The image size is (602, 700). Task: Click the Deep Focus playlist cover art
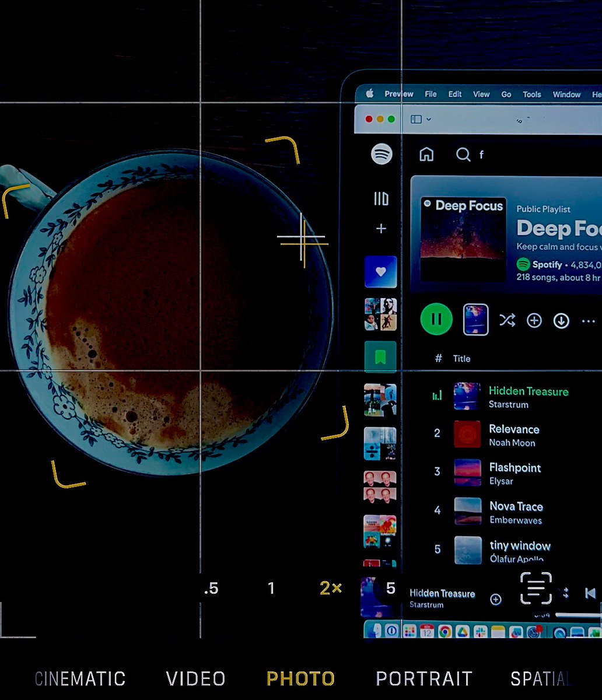pos(463,240)
